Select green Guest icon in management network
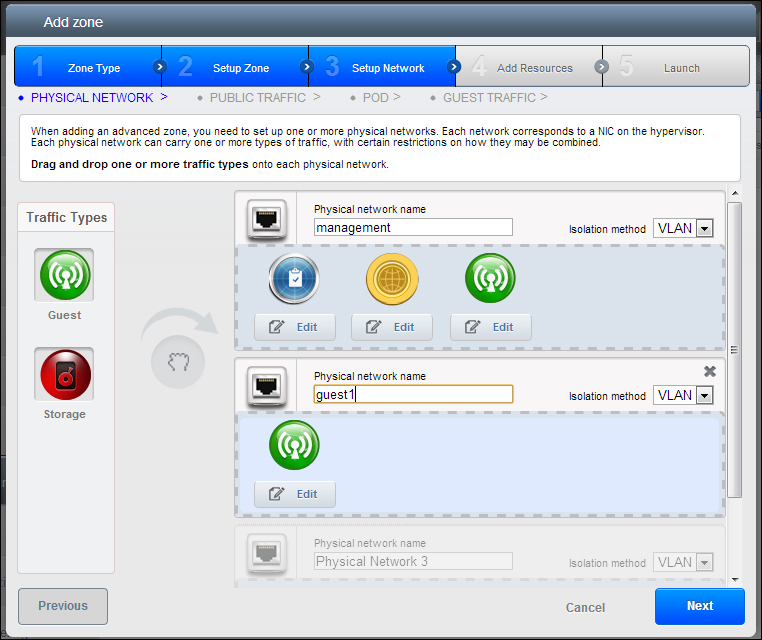The width and height of the screenshot is (762, 640). [x=490, y=278]
